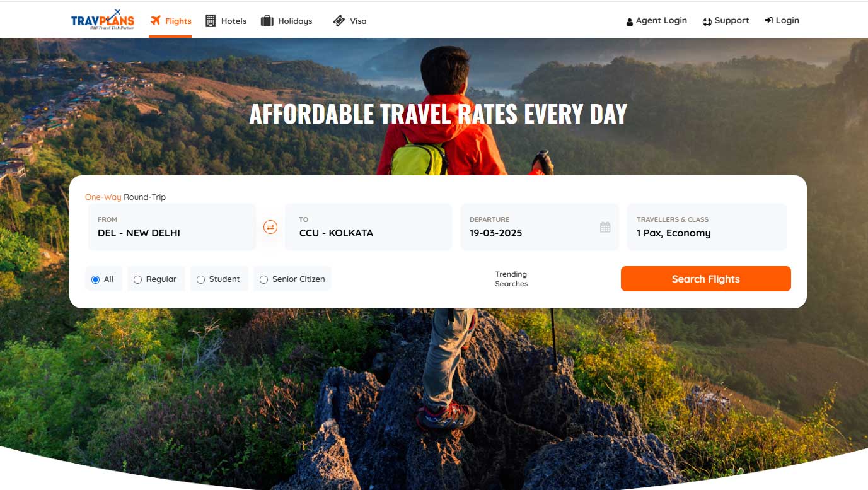Open the From city DEL - NEW DELHI field
Image resolution: width=868 pixels, height=490 pixels.
click(172, 227)
